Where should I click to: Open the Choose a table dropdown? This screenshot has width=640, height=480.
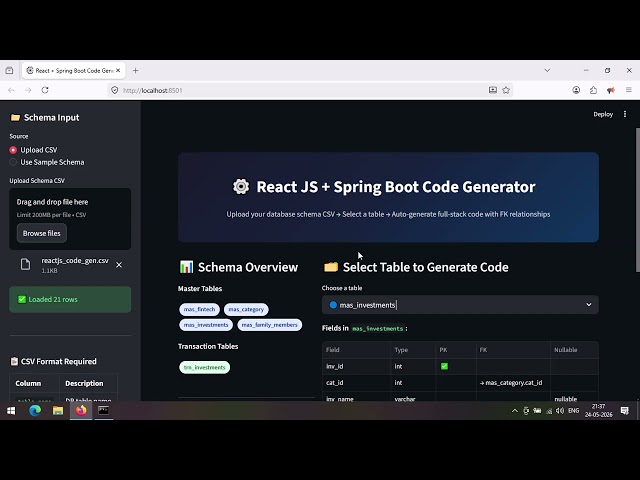(x=460, y=305)
